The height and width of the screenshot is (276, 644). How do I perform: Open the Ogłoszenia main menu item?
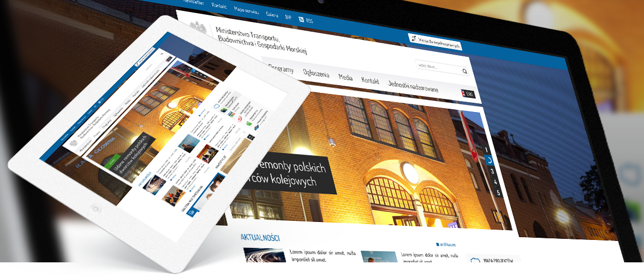(316, 73)
